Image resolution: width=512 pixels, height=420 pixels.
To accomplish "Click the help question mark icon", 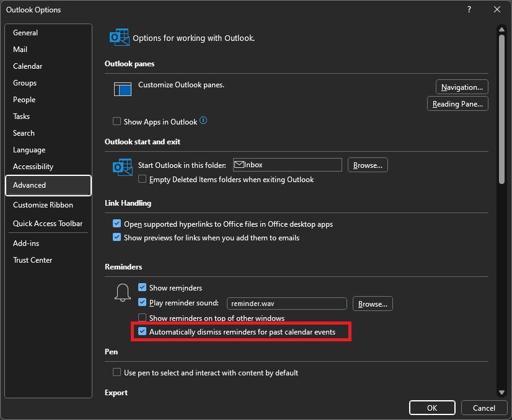I will pyautogui.click(x=469, y=9).
